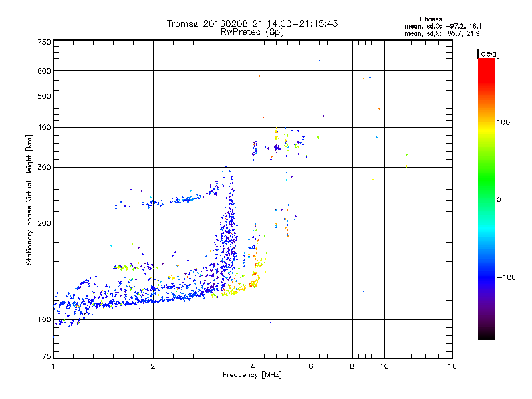
Task: Click the colorbar tick label '-100'
Action: pos(507,277)
